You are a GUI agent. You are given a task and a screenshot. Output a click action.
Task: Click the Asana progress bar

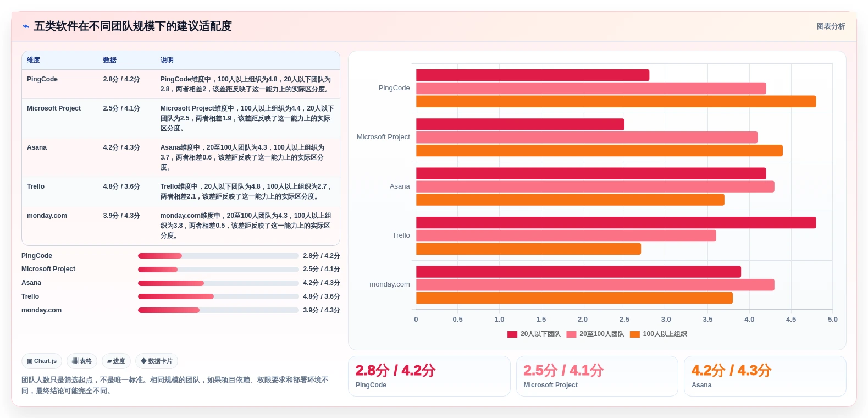218,283
